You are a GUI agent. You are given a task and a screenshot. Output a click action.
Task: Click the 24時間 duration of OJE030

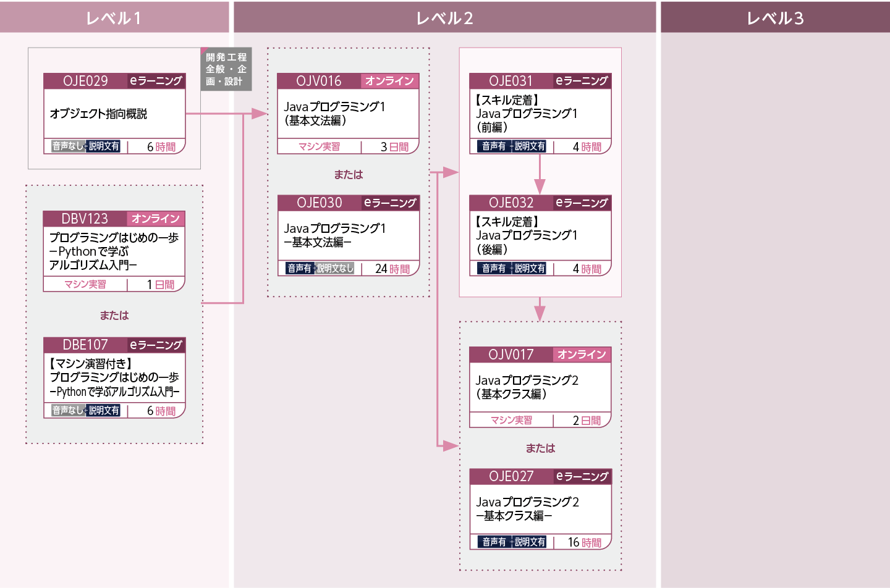[393, 269]
